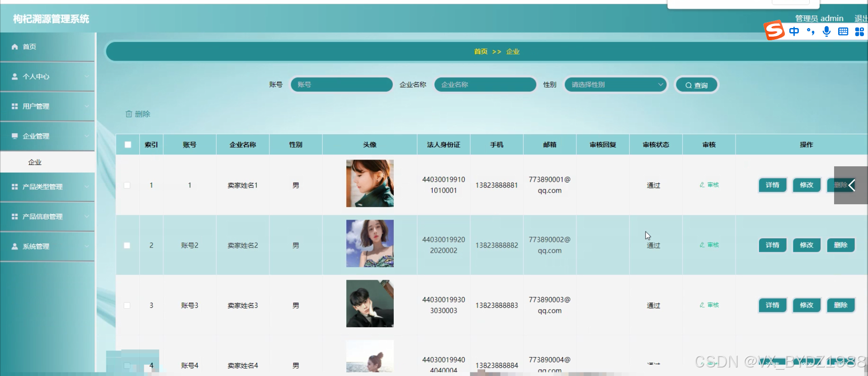Open the 系统管理 sidebar menu
This screenshot has width=868, height=376.
47,246
